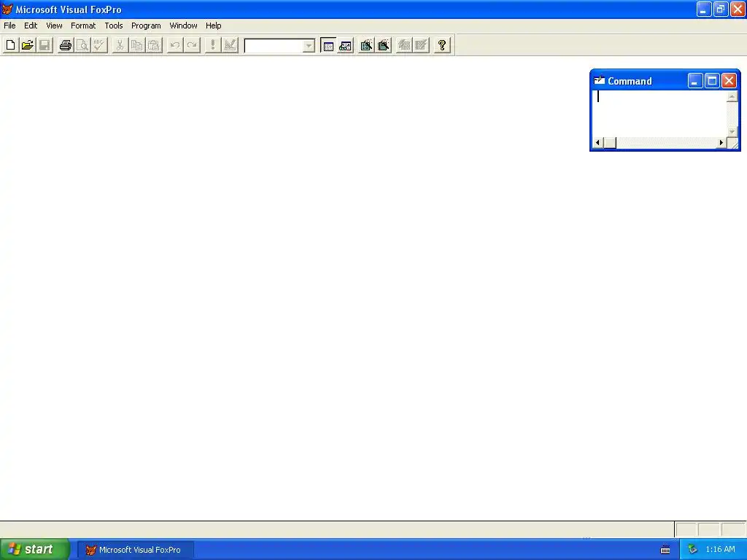
Task: Click the Report Wizard toolbar icon
Action: coord(384,45)
